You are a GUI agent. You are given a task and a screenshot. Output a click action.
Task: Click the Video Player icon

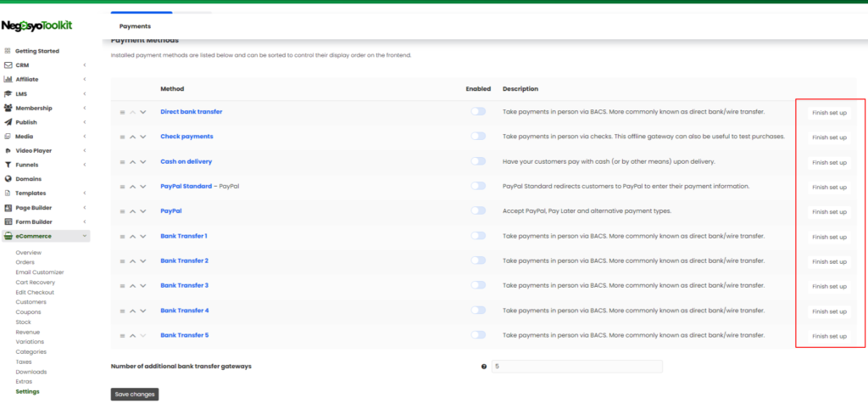pyautogui.click(x=8, y=151)
